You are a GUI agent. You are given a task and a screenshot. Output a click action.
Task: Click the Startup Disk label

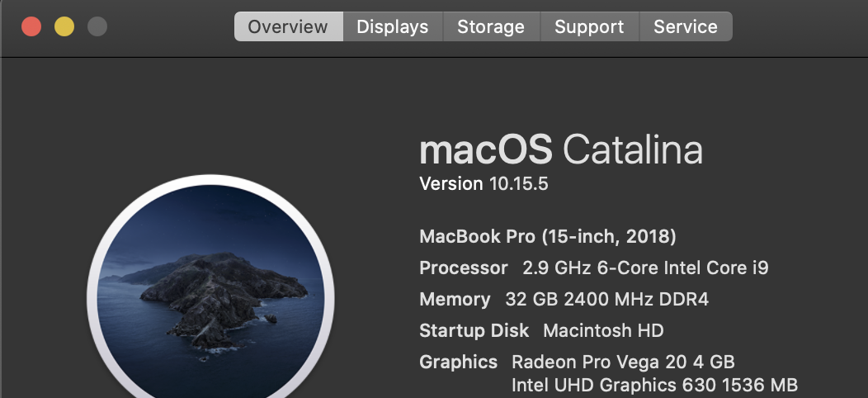pos(474,331)
